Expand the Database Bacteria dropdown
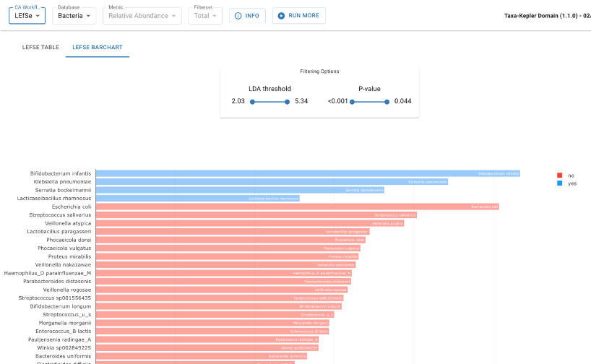 [x=75, y=16]
